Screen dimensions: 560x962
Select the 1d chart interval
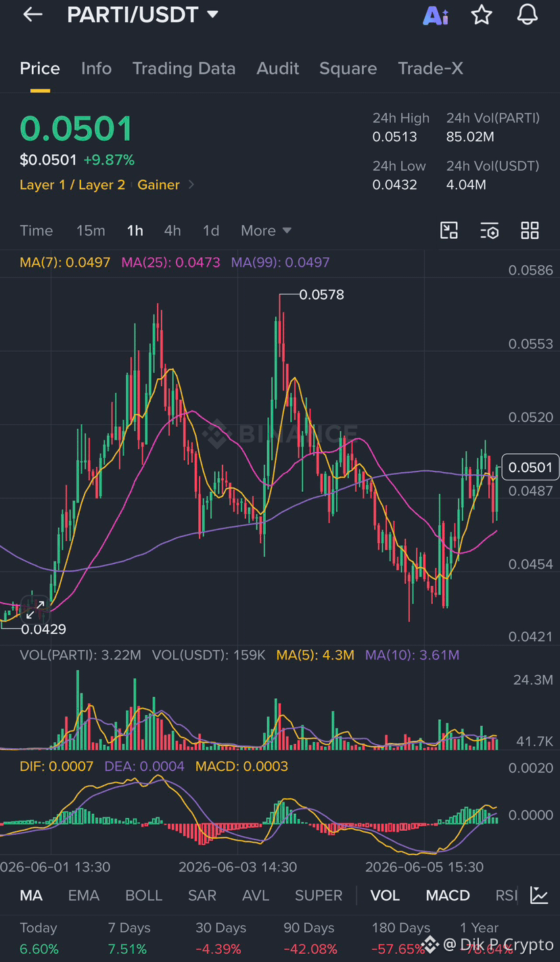click(x=211, y=231)
